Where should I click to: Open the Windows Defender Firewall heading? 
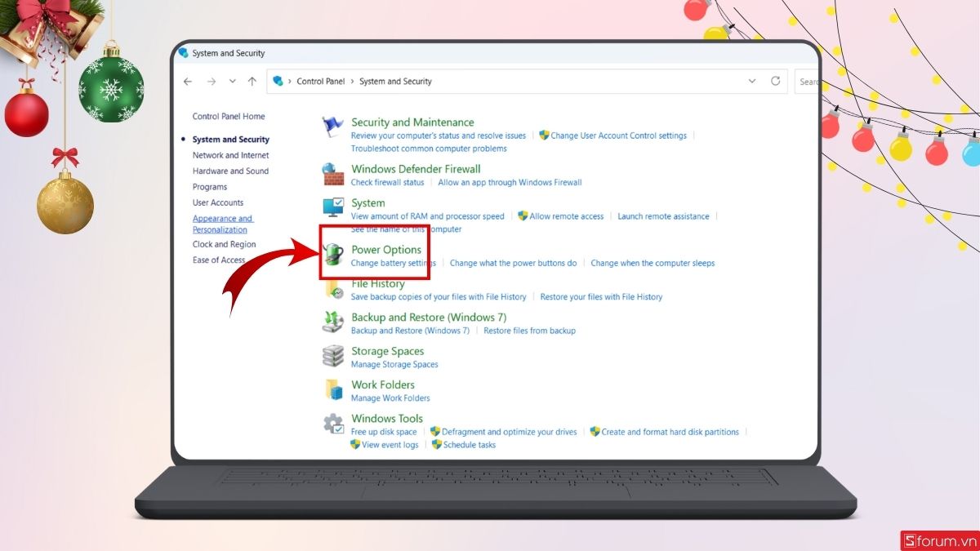click(x=416, y=169)
